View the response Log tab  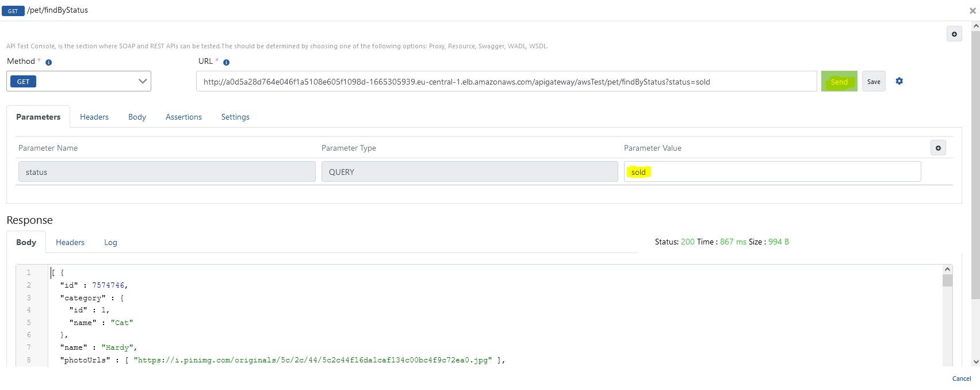click(x=110, y=242)
